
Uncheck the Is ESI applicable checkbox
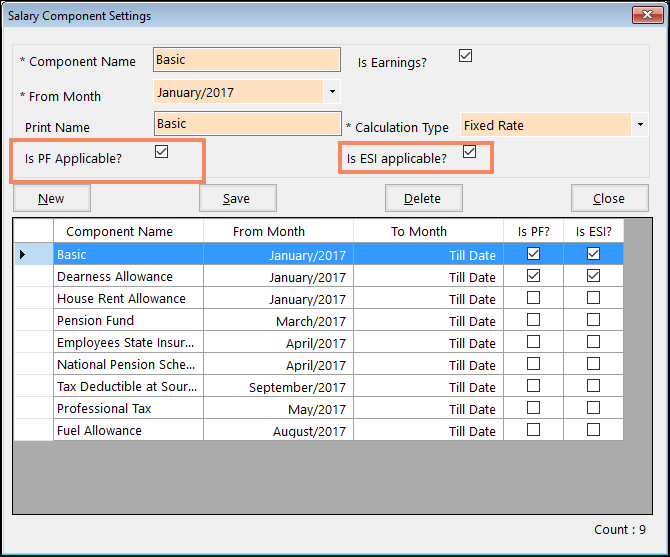pos(470,152)
